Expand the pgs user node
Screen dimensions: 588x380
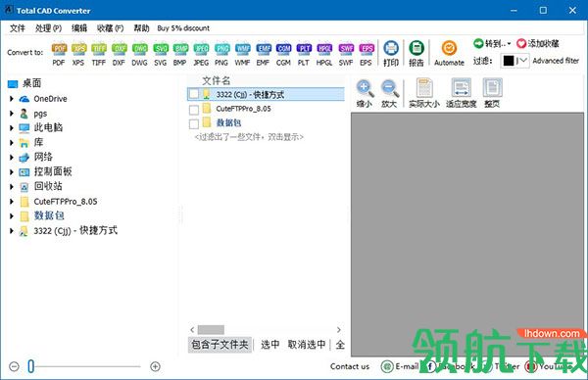point(12,114)
